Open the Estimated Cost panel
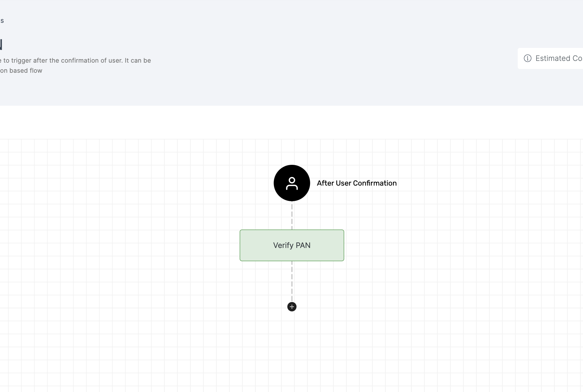The width and height of the screenshot is (583, 392). click(x=550, y=58)
